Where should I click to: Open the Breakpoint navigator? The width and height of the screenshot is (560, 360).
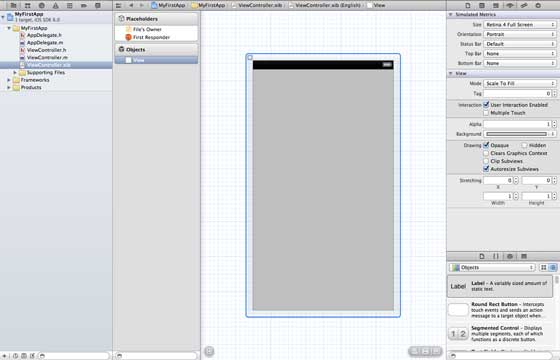(84, 5)
